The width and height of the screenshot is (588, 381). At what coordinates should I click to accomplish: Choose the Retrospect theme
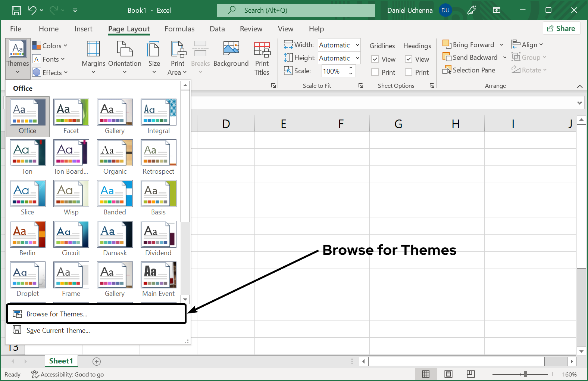[x=158, y=157]
